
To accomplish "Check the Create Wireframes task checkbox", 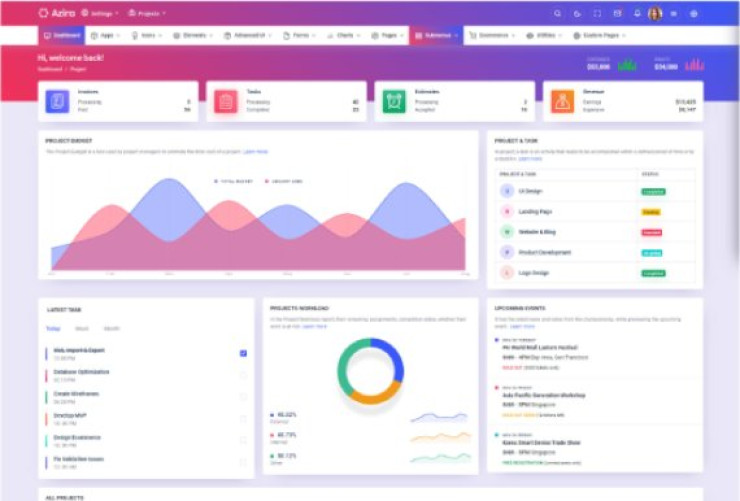I will 243,397.
